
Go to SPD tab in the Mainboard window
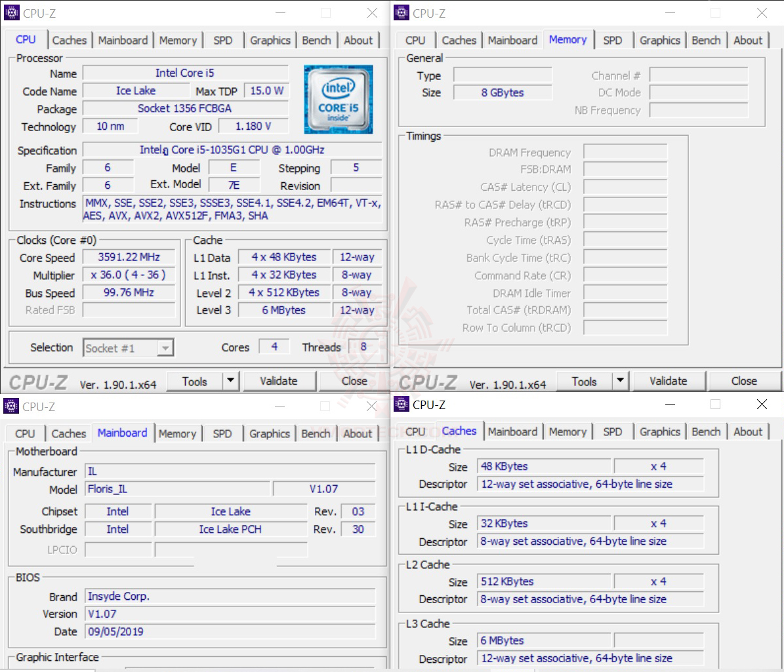[222, 433]
